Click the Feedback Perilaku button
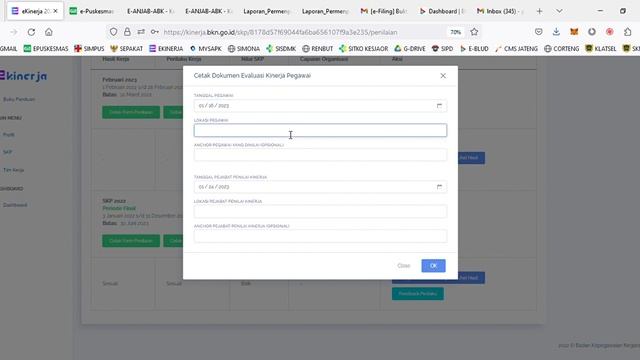Viewport: 640px width, 360px height. (418, 293)
